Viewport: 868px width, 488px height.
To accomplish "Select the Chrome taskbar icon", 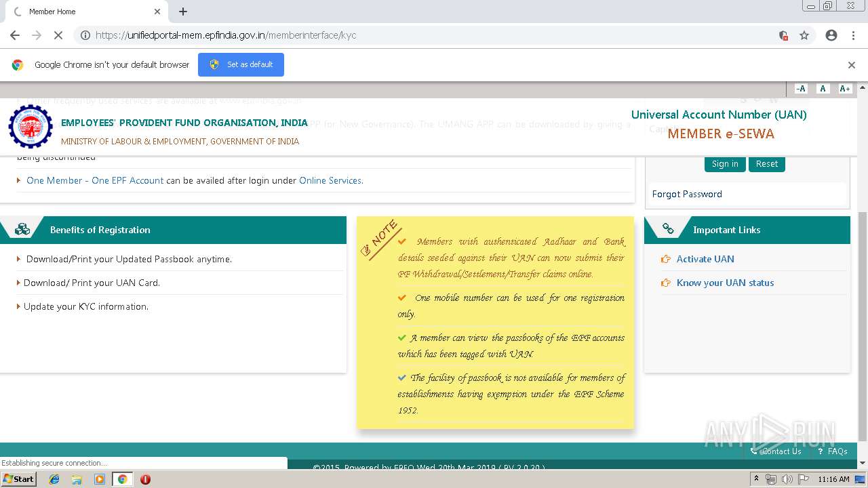I will point(122,479).
